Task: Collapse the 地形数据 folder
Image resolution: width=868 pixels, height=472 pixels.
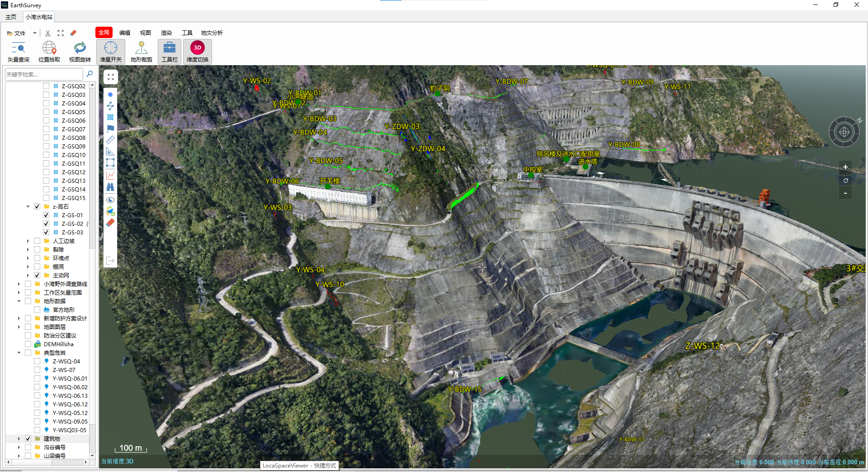Action: pyautogui.click(x=19, y=301)
